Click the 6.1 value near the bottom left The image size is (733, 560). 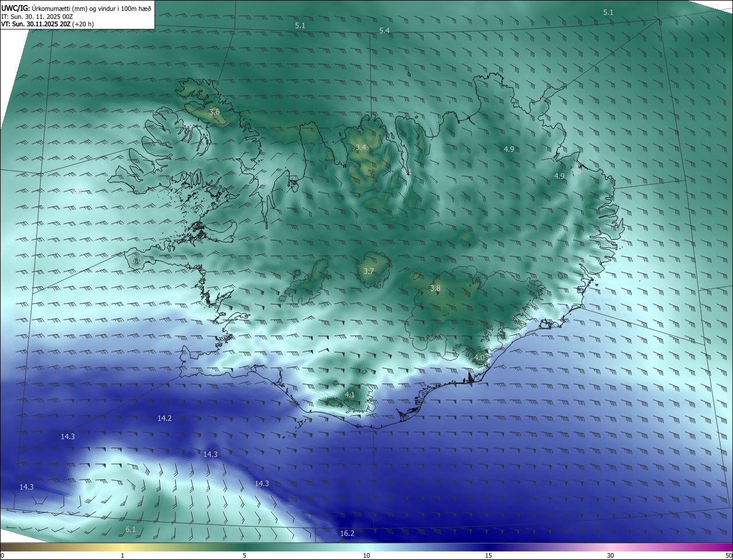click(x=131, y=530)
